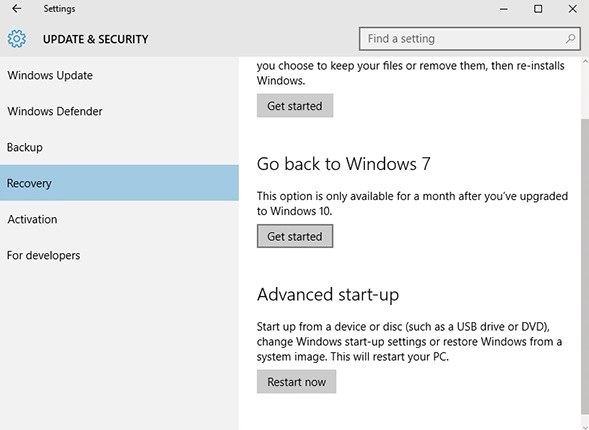Viewport: 589px width, 430px height.
Task: Click Get started under Go back to Windows 7
Action: click(295, 236)
